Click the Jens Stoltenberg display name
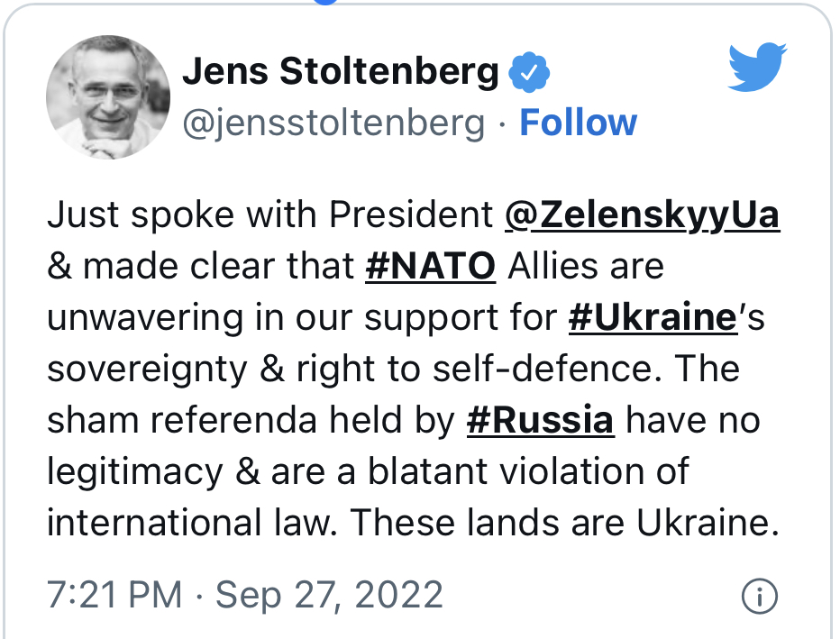 (x=341, y=71)
